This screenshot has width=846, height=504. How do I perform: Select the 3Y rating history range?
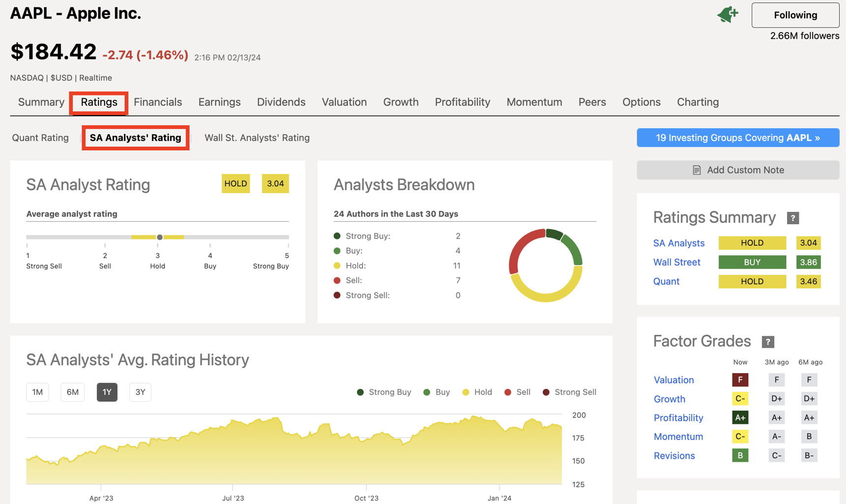tap(140, 392)
